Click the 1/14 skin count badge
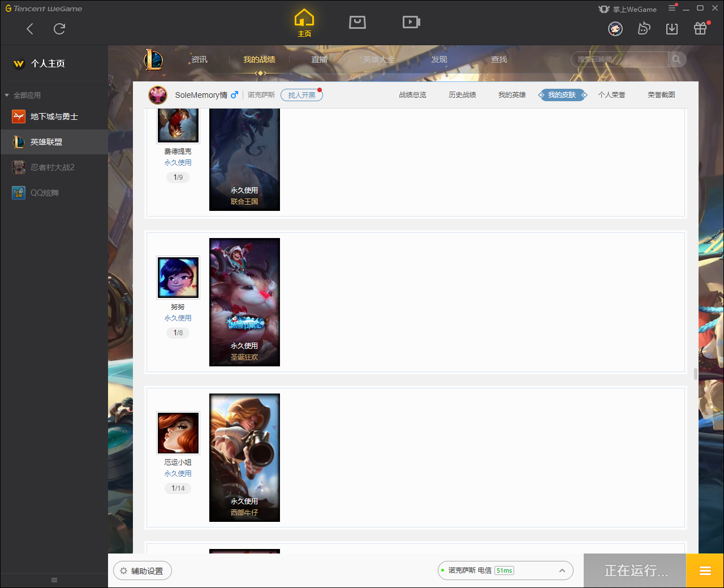This screenshot has height=588, width=724. (178, 488)
